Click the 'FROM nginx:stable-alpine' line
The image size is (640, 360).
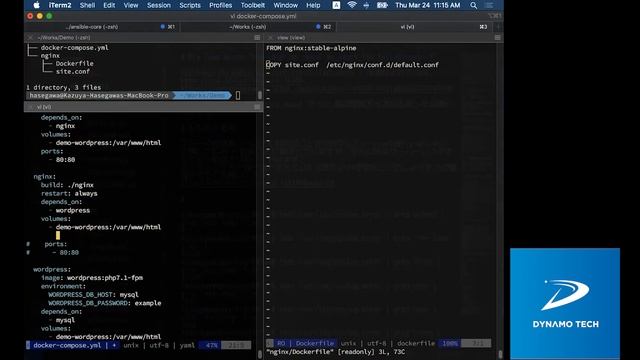point(311,48)
